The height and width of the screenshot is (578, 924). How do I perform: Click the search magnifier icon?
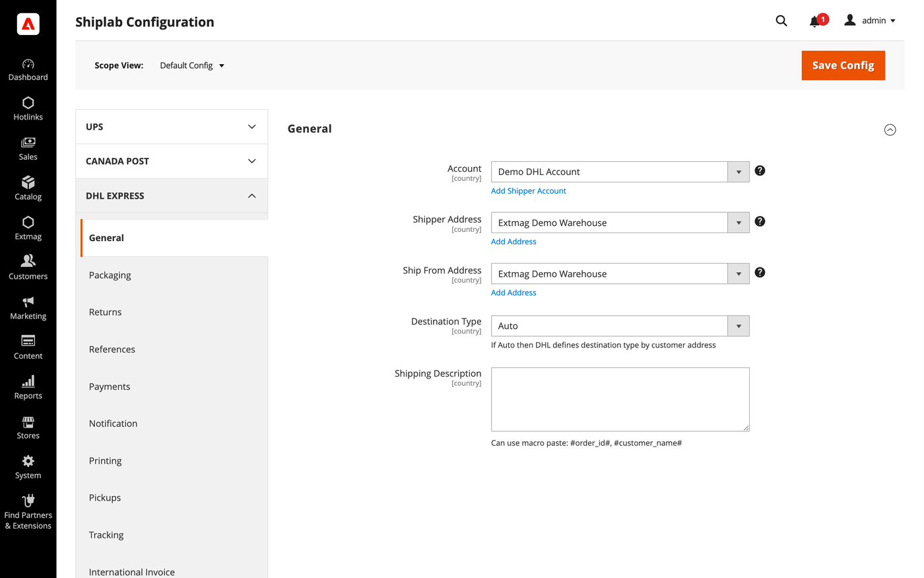[x=781, y=21]
